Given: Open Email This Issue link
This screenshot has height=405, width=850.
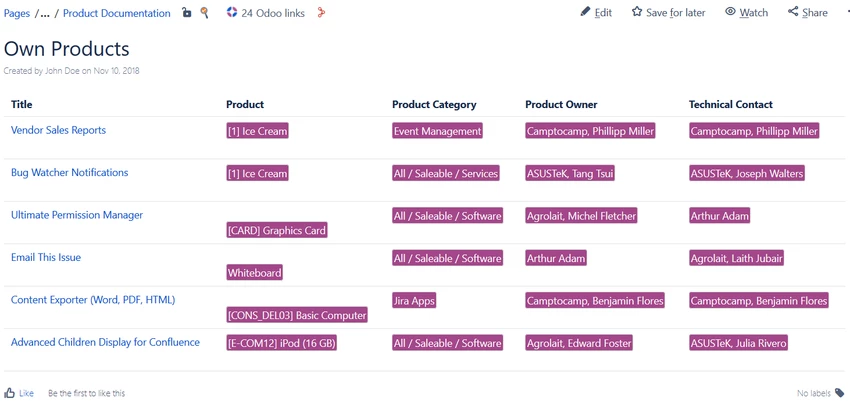Looking at the screenshot, I should 46,257.
